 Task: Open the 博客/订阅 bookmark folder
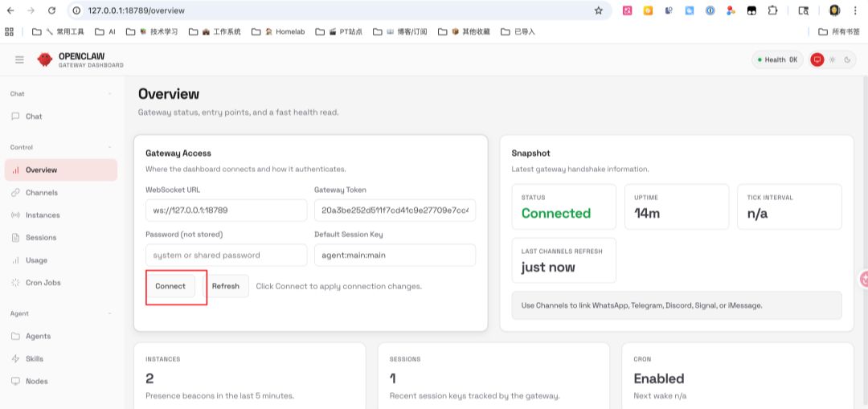400,31
